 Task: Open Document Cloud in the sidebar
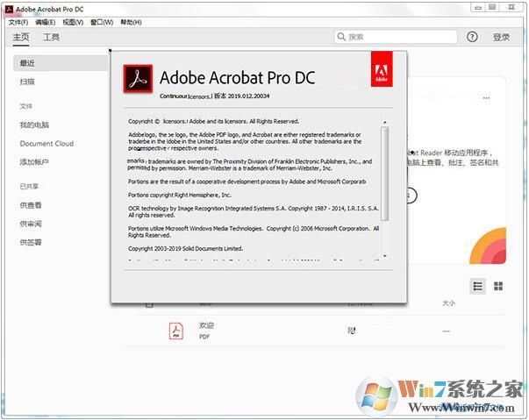(x=46, y=144)
